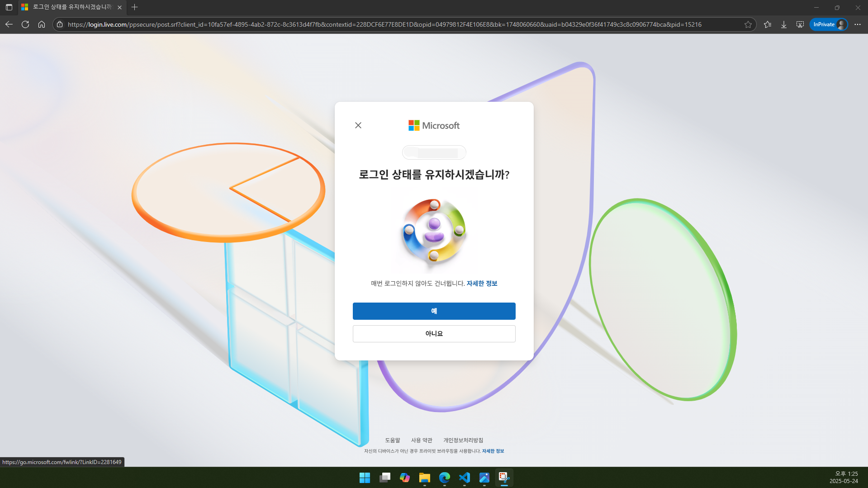
Task: Select the 로그인 상태를 유지하시겠습니까 tab
Action: point(72,7)
